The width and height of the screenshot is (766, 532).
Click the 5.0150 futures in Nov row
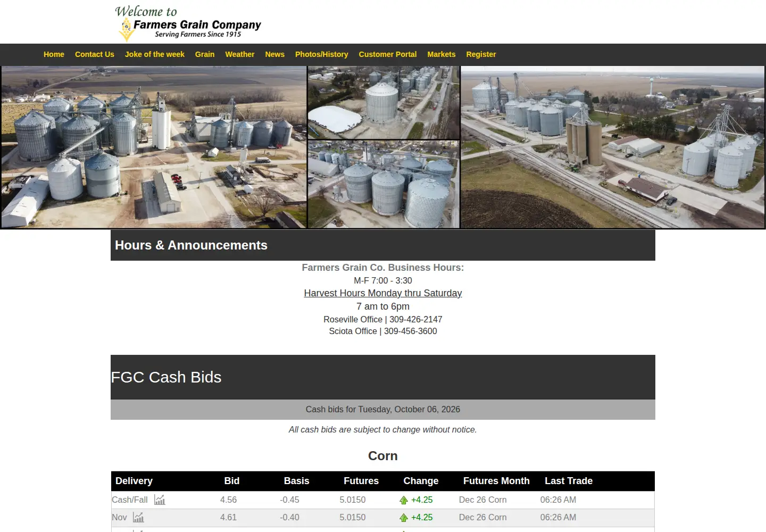[x=353, y=517]
